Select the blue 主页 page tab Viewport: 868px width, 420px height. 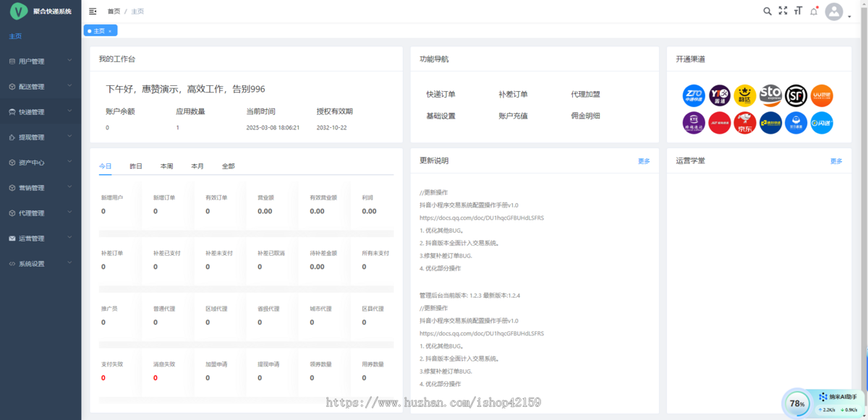(x=101, y=31)
